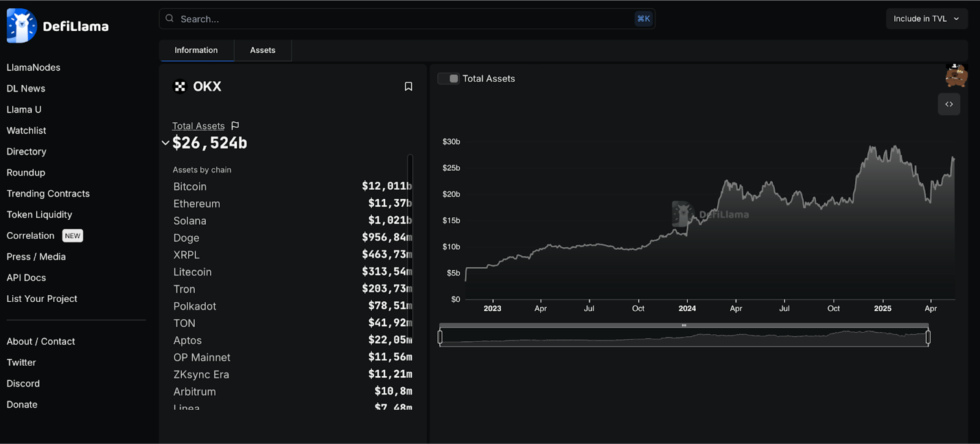Go to Llama U
The width and height of the screenshot is (980, 444).
tap(24, 109)
